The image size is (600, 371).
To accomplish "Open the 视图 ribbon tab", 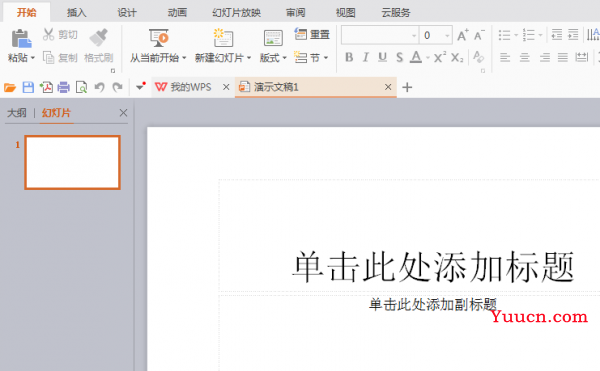I will (346, 13).
